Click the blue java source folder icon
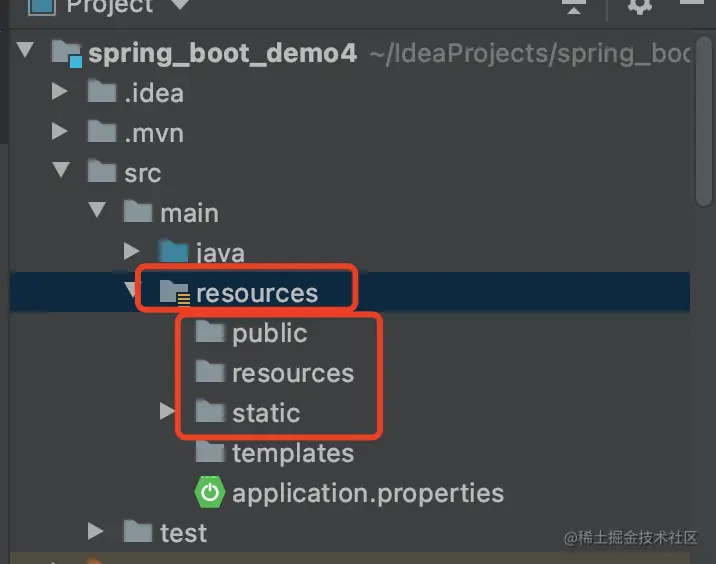716x564 pixels. [174, 252]
